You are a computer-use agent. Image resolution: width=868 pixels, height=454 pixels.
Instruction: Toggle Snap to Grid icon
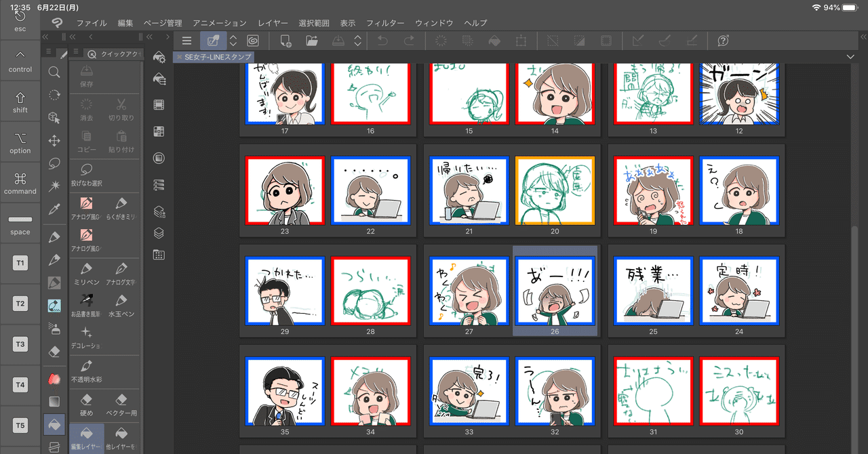tap(691, 41)
